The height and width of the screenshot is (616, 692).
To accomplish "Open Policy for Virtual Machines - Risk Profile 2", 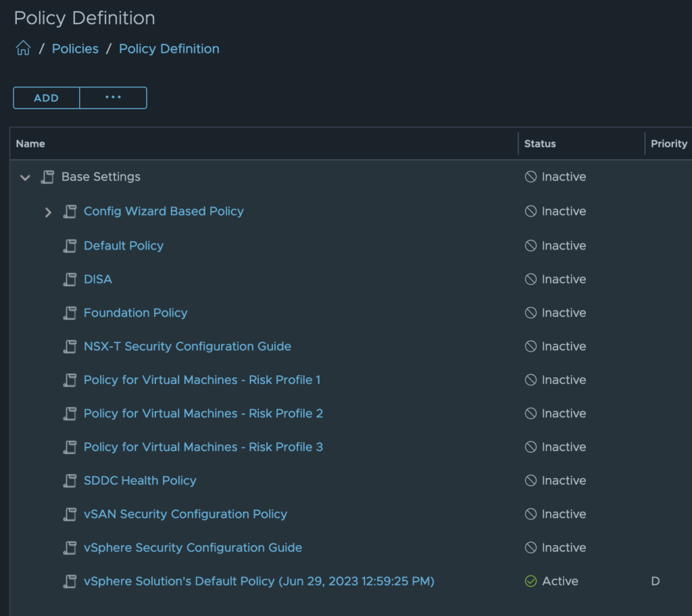I will click(x=203, y=413).
